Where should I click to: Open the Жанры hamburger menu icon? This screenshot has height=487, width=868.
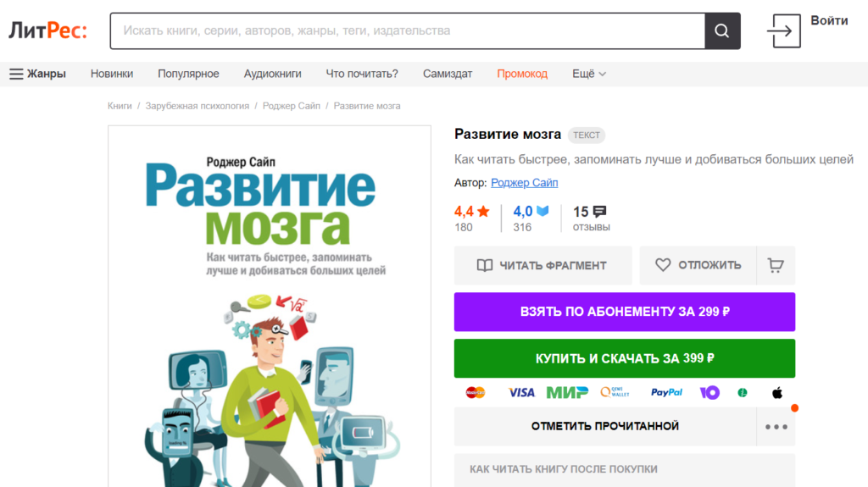[17, 75]
